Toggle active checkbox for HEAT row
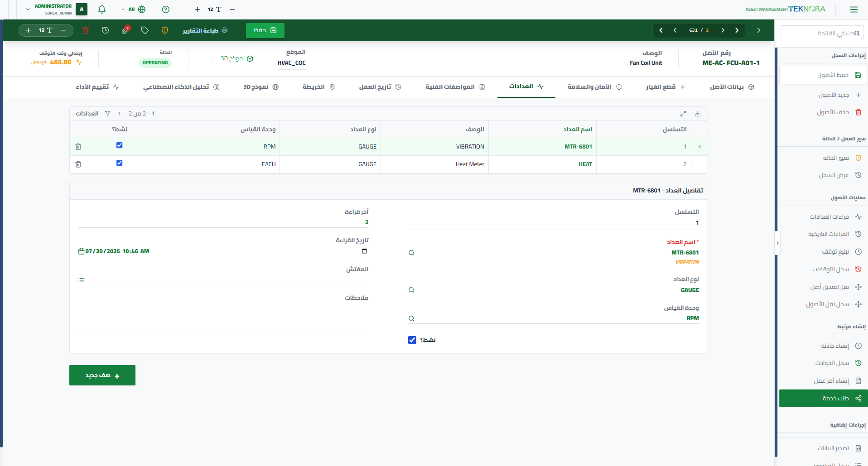Screen dimensions: 868x466 click(x=120, y=163)
